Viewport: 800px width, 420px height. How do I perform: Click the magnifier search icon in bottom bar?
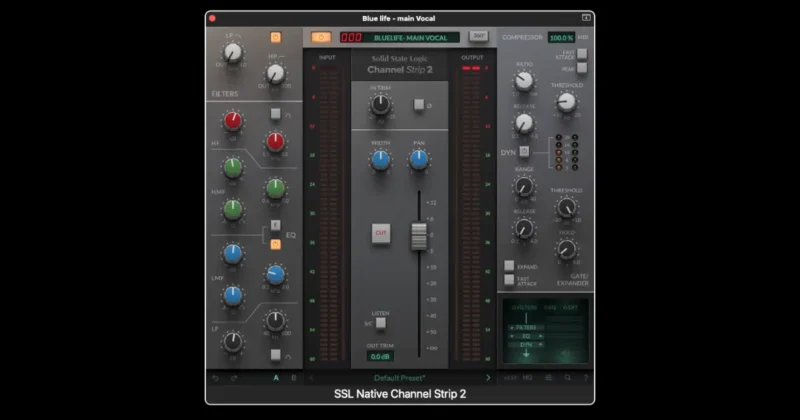pos(568,378)
